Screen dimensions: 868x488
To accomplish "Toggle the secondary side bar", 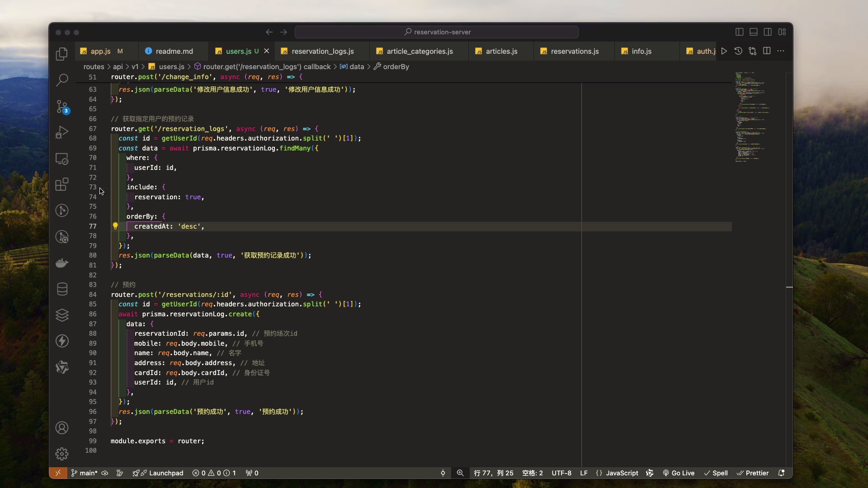I will pos(768,32).
